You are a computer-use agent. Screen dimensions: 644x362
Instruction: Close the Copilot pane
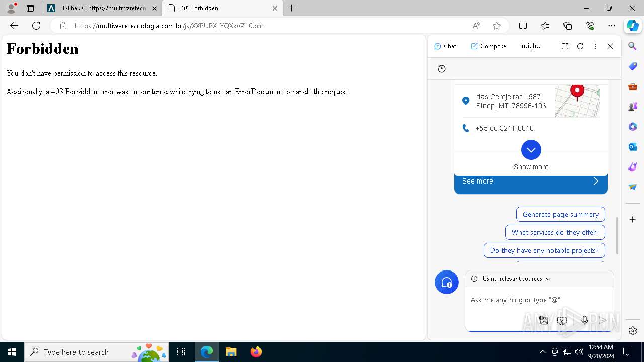pyautogui.click(x=610, y=46)
